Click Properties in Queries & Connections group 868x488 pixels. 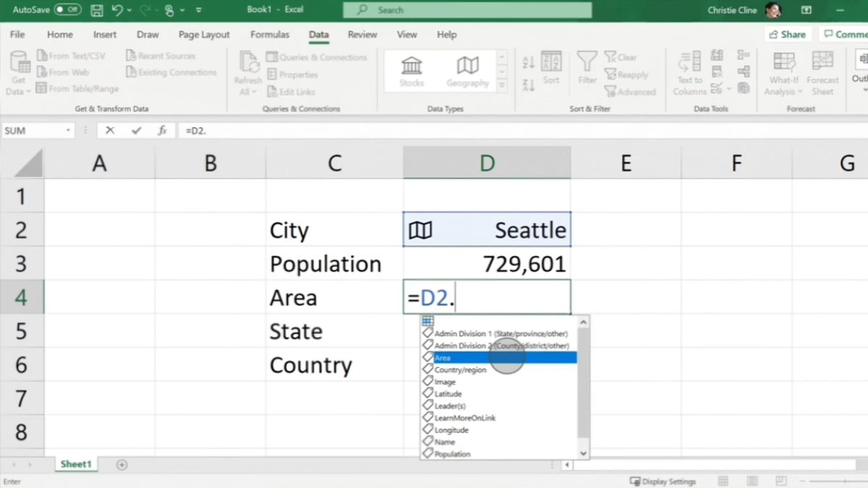coord(292,74)
